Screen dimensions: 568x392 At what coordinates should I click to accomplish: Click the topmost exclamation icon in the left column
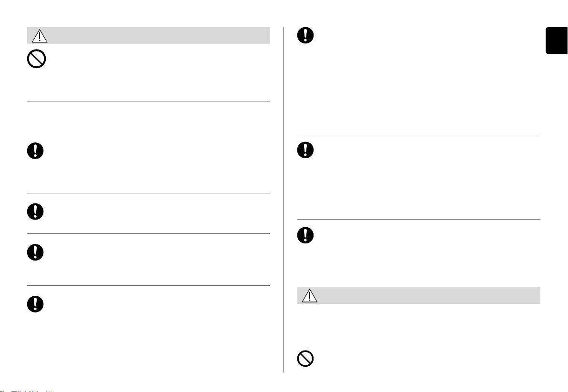pyautogui.click(x=35, y=151)
